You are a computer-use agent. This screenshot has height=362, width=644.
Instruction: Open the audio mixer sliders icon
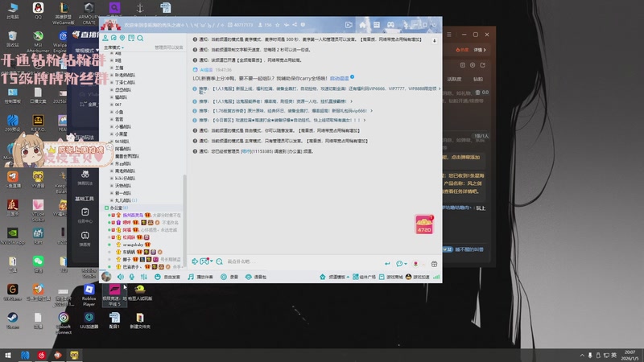144,277
